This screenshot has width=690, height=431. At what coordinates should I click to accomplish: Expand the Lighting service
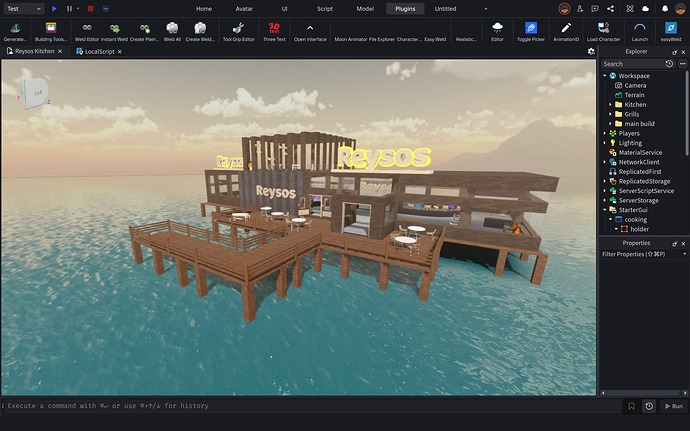(x=605, y=143)
